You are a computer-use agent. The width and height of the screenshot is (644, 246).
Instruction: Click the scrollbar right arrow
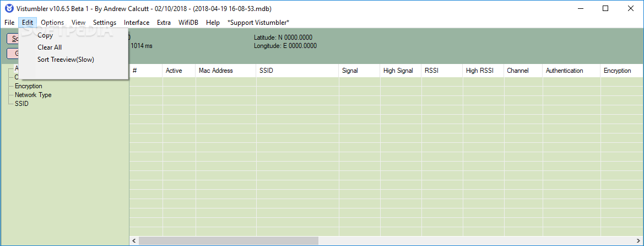point(640,240)
